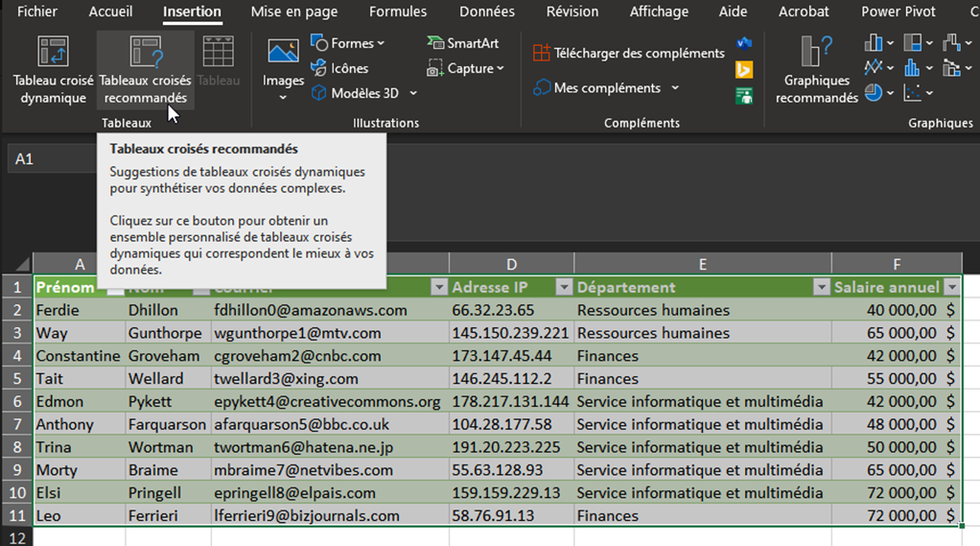
Task: Open the Images insert menu
Action: click(283, 70)
